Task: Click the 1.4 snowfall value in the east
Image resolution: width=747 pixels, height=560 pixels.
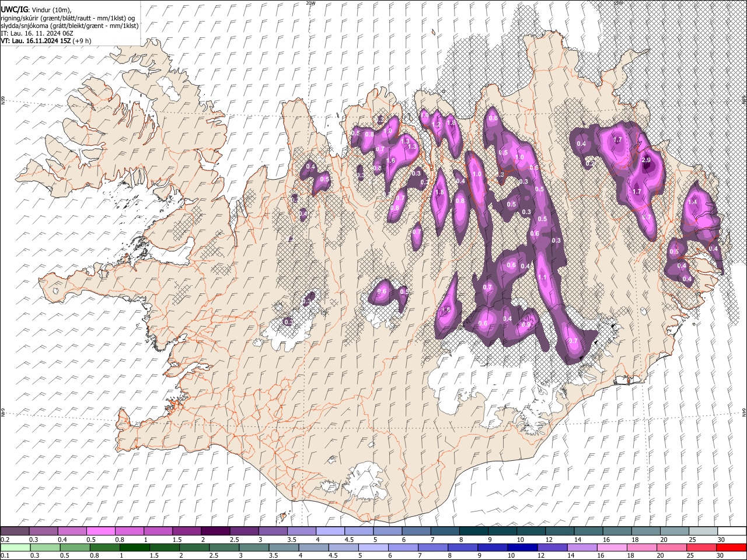Action: (x=693, y=202)
